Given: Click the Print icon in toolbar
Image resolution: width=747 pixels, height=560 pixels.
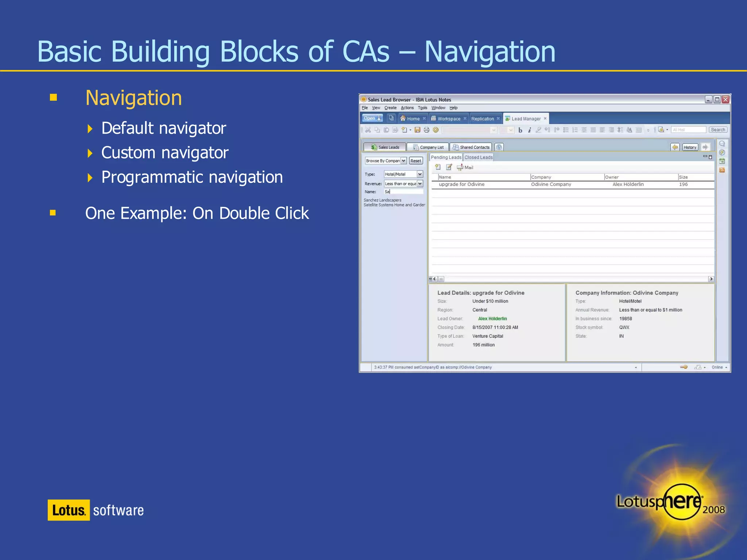Looking at the screenshot, I should (426, 130).
